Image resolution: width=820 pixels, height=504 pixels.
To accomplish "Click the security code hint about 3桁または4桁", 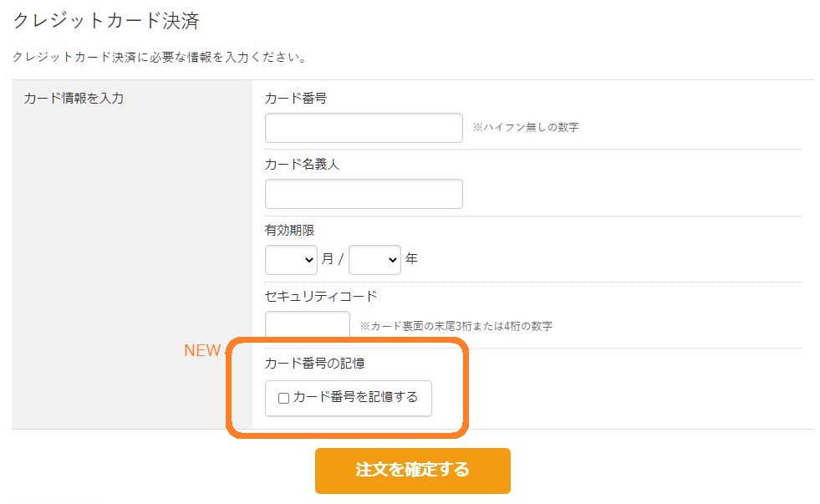I will pyautogui.click(x=456, y=326).
